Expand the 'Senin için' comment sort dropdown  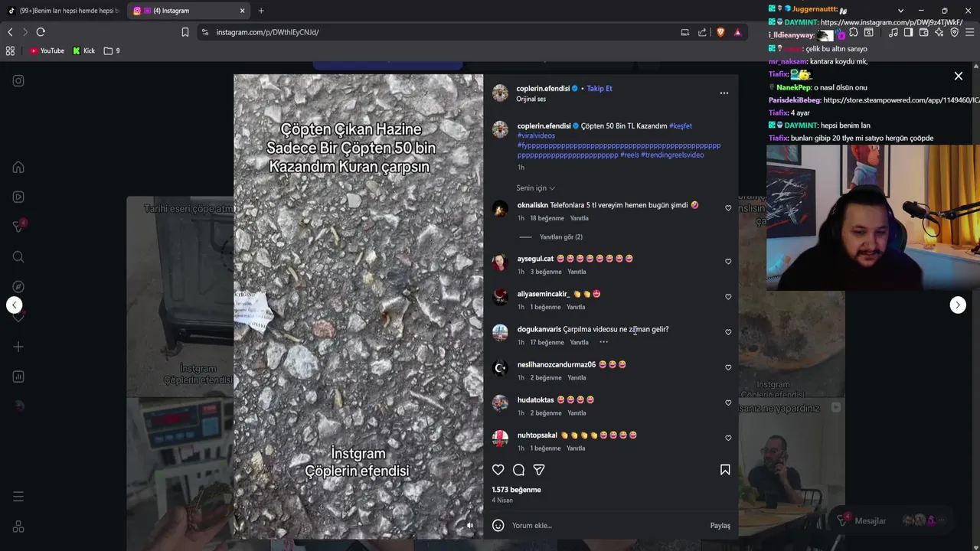click(x=536, y=188)
